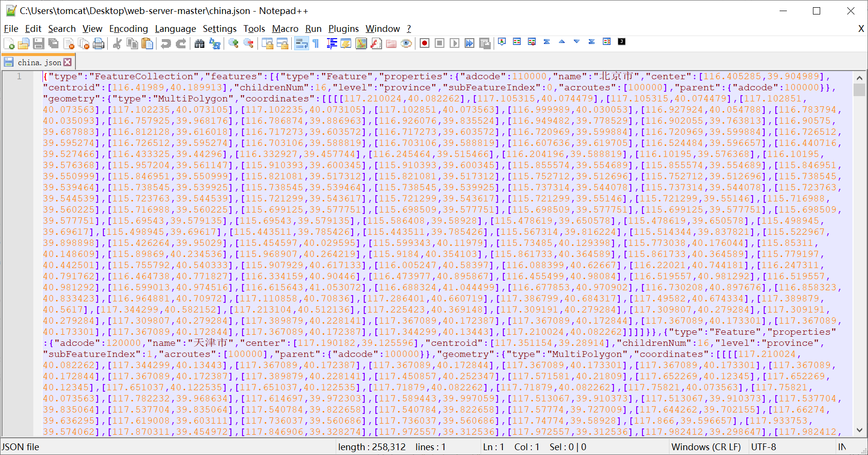Screen dimensions: 868x455
Task: Click Run a Macro Multiple Times icon
Action: [470, 43]
